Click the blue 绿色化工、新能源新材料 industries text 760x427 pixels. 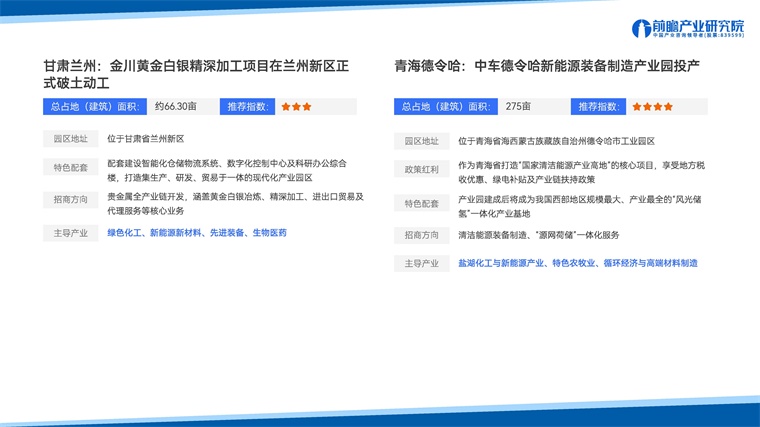[x=197, y=233]
